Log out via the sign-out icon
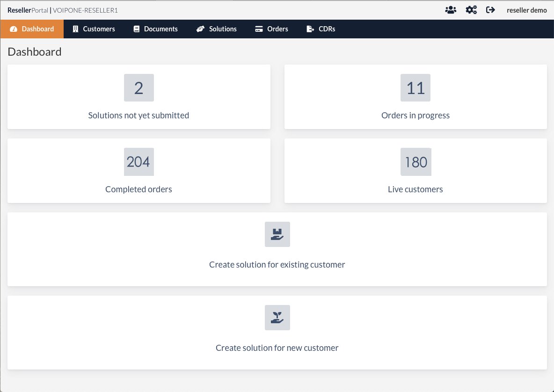 click(490, 9)
